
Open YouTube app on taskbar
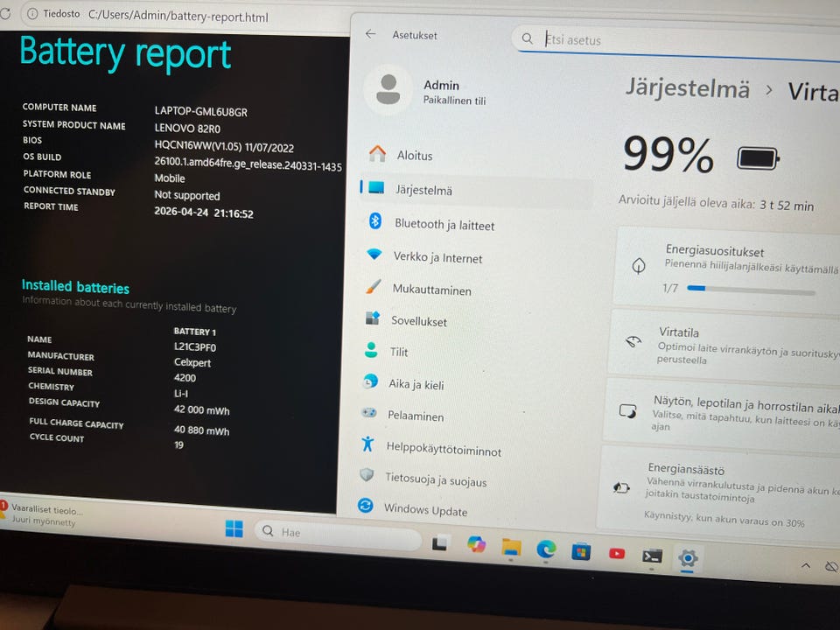(617, 553)
